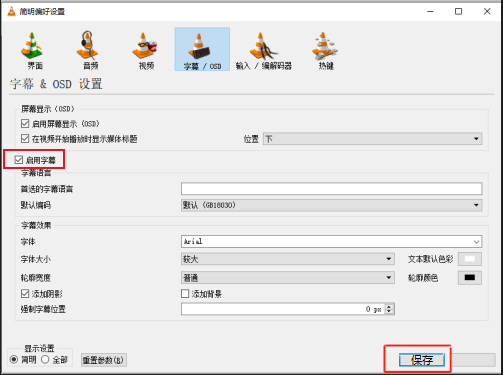The height and width of the screenshot is (375, 503).
Task: Click the 首选的字幕语言 input field
Action: tap(331, 189)
